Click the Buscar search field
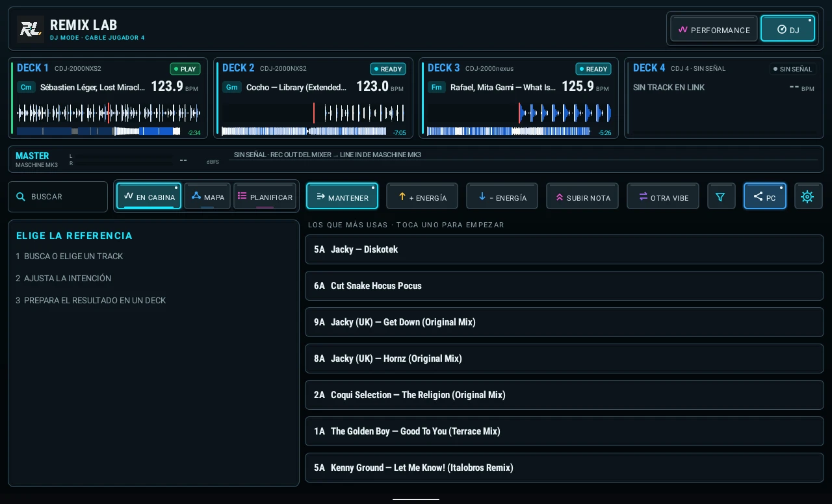The image size is (832, 504). [x=58, y=197]
